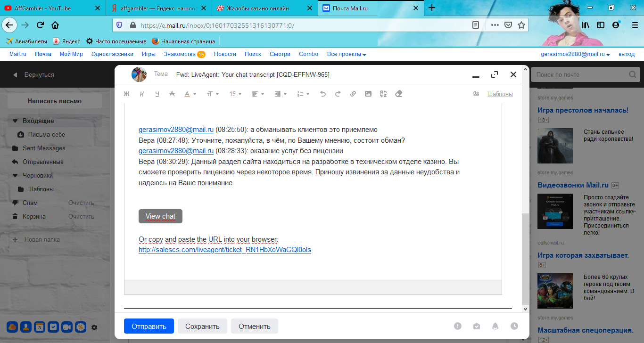Click the insert image icon
Image resolution: width=644 pixels, height=343 pixels.
tap(368, 94)
